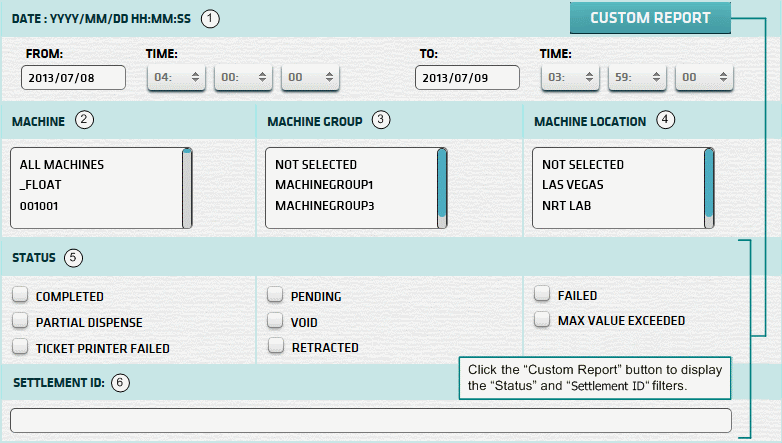This screenshot has width=782, height=443.
Task: Enable the VOID status checkbox
Action: (x=275, y=322)
